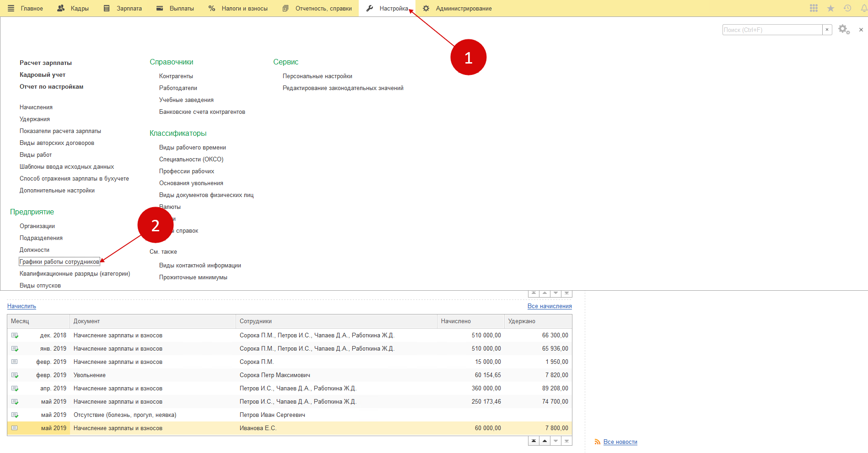Select the 250 173,46 amount cell
Image resolution: width=868 pixels, height=453 pixels.
click(x=471, y=401)
